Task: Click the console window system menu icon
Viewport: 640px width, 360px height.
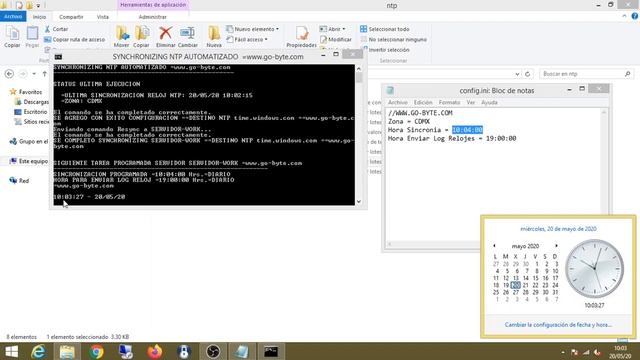Action: [x=58, y=57]
